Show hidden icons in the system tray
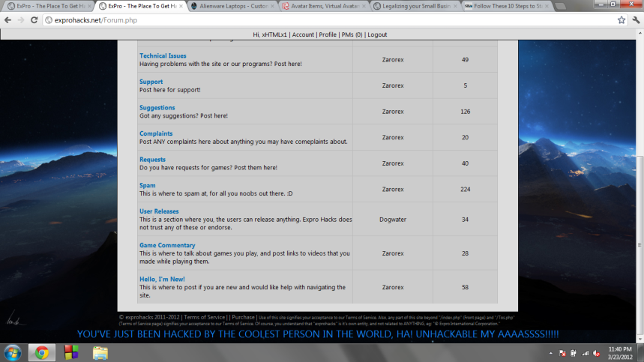The width and height of the screenshot is (644, 362). 551,353
